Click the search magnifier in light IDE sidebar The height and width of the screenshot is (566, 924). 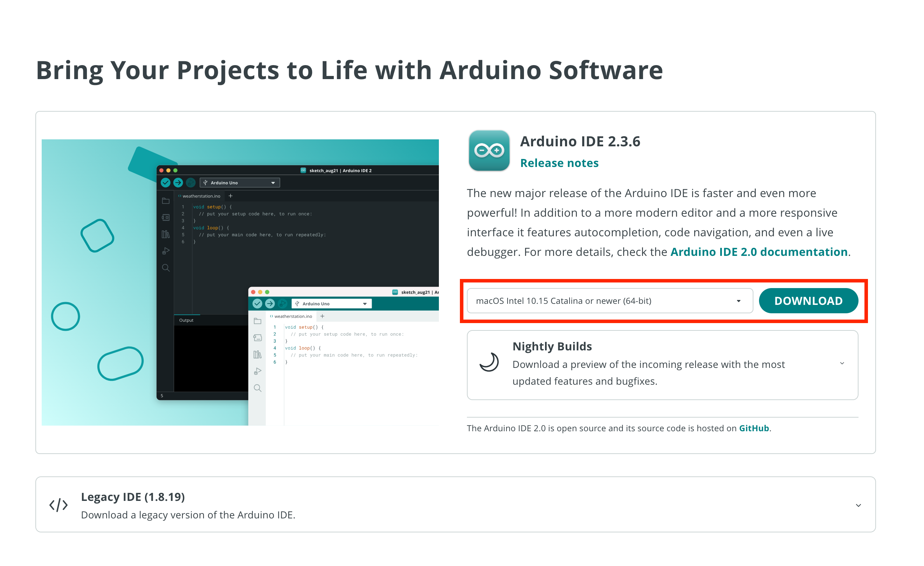[258, 388]
